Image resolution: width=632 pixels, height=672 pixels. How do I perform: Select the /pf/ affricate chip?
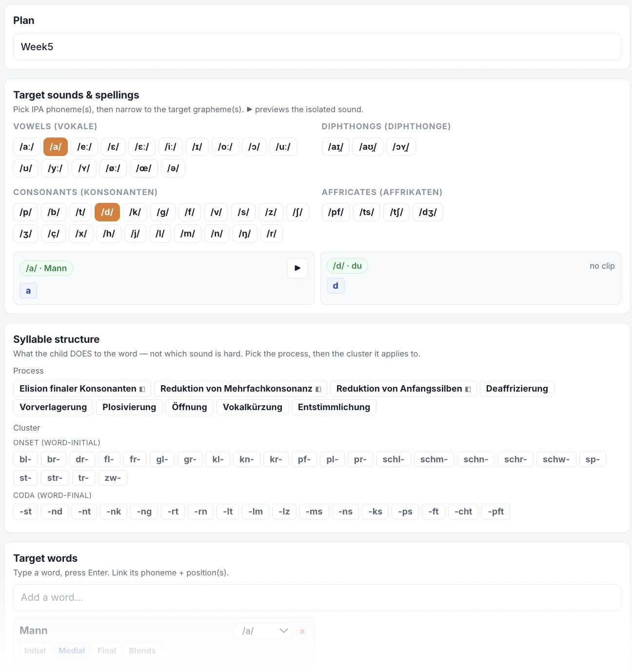click(336, 212)
